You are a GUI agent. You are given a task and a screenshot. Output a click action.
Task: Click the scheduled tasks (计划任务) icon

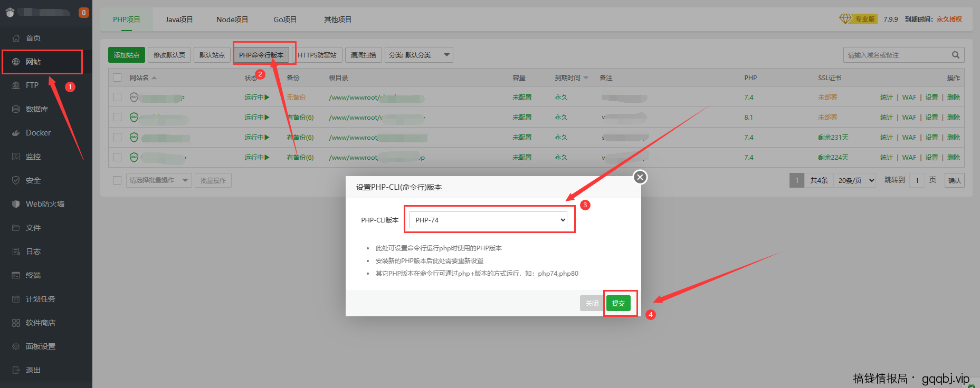(16, 299)
